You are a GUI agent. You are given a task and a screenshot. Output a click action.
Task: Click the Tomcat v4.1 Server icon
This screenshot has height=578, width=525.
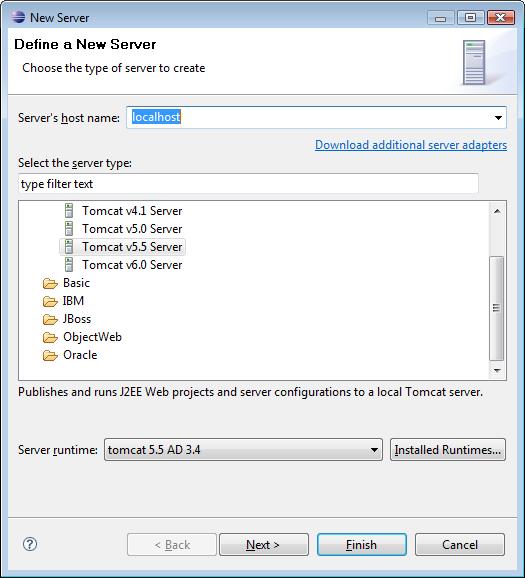(69, 210)
